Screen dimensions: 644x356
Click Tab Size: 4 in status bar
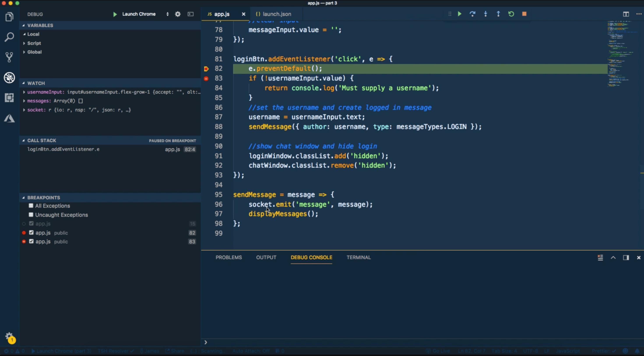pos(504,351)
